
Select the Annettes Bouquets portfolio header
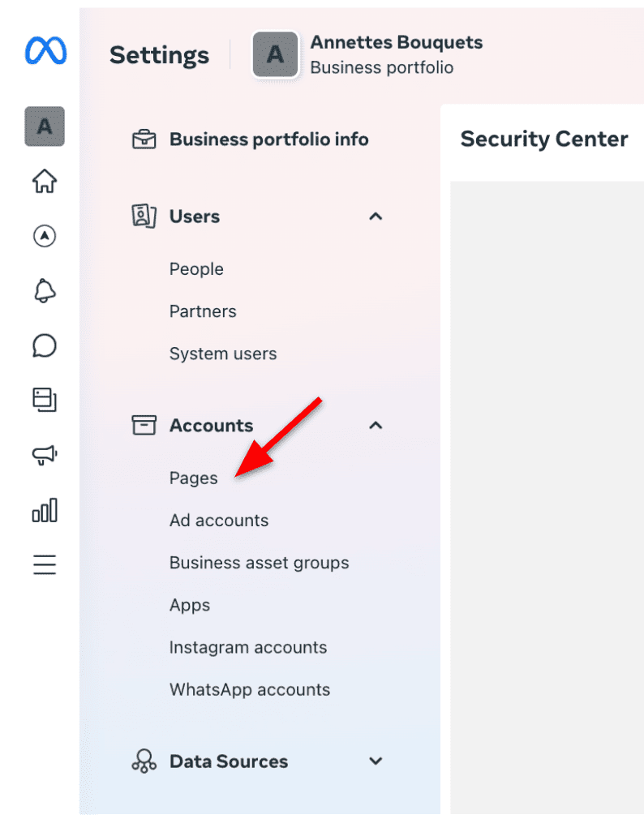396,42
